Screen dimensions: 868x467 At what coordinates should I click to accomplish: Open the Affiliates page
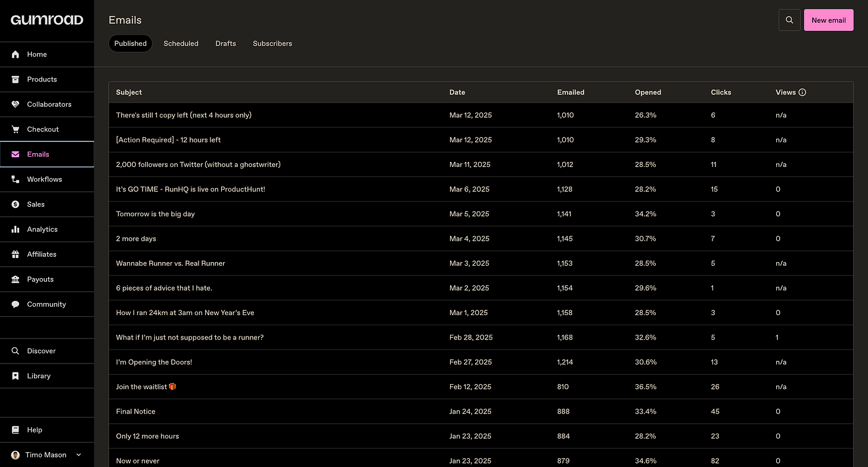[46, 254]
